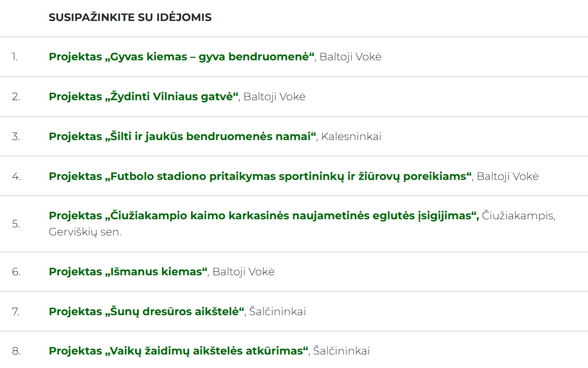The width and height of the screenshot is (588, 368).
Task: Open project „Žydinti Vilniaus gatvė“ link
Action: [144, 96]
